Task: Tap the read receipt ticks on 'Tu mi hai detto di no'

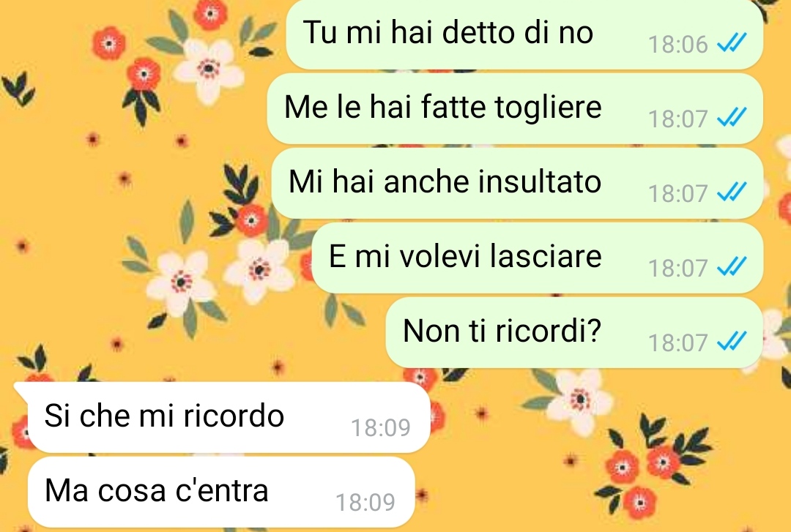Action: pyautogui.click(x=732, y=43)
